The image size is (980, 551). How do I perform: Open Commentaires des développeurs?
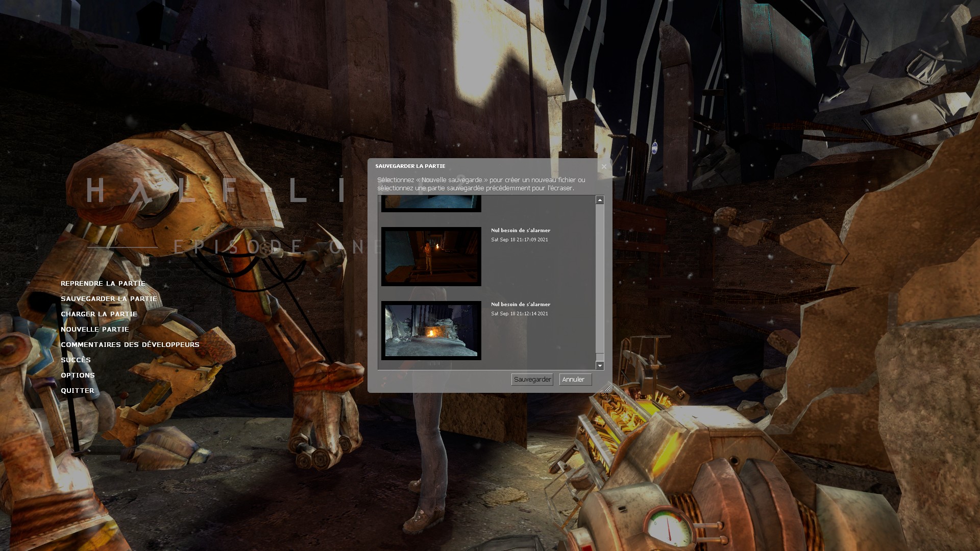tap(130, 345)
